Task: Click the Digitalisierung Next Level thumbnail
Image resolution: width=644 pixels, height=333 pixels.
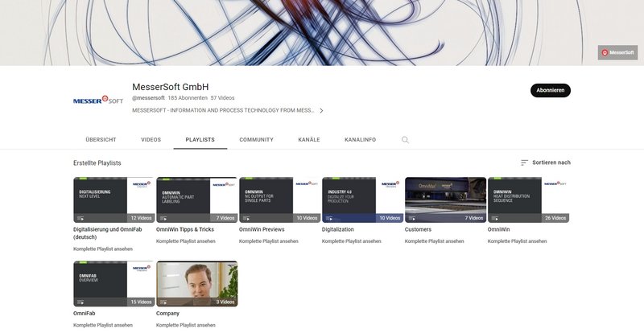Action: tap(114, 200)
